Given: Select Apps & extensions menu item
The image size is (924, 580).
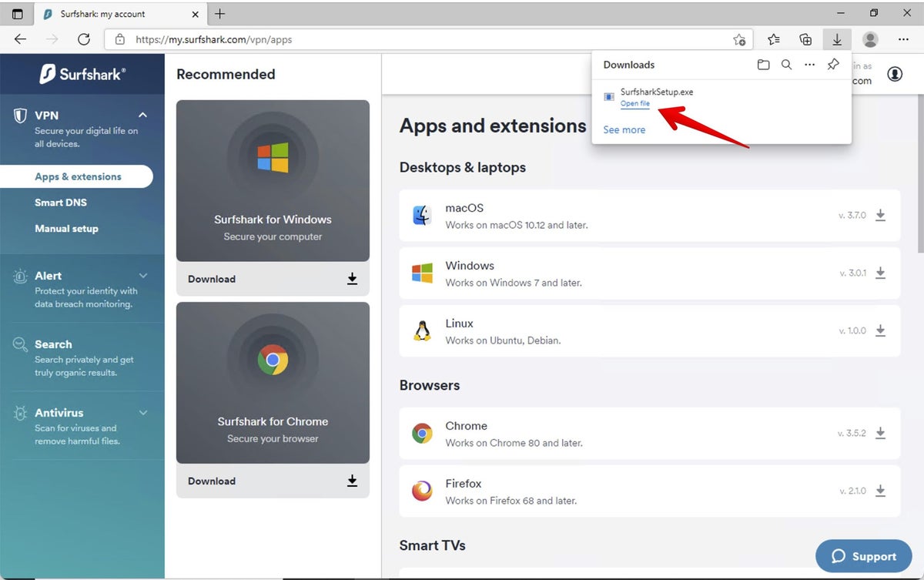Looking at the screenshot, I should pyautogui.click(x=76, y=176).
